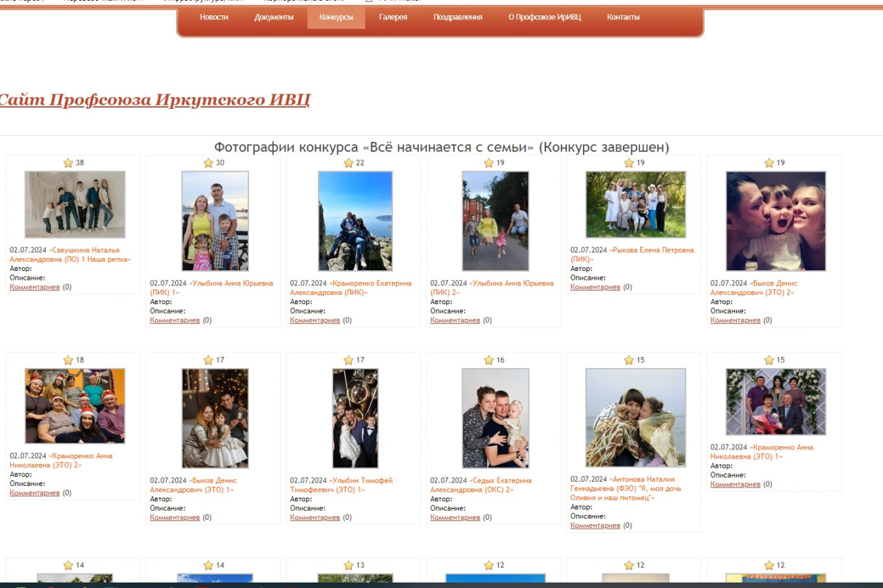The image size is (883, 588).
Task: Click star above Улыбина Анна Юрьевна (ПИК) 2 photo
Action: 488,163
